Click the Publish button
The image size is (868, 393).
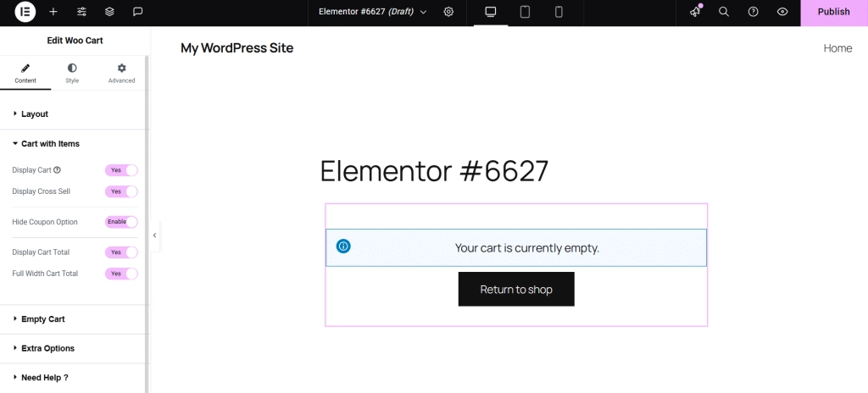click(x=833, y=12)
